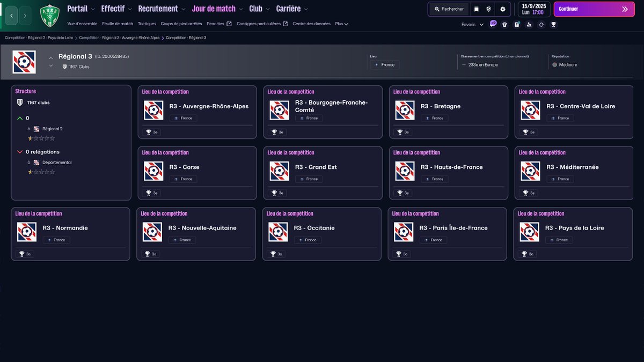This screenshot has width=644, height=362.
Task: Open Tactiques tab
Action: tap(147, 24)
